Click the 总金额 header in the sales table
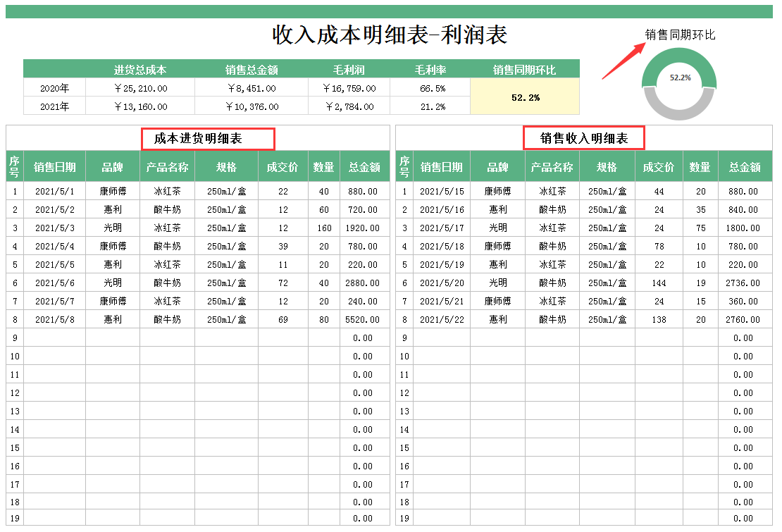782x532 pixels. point(745,166)
